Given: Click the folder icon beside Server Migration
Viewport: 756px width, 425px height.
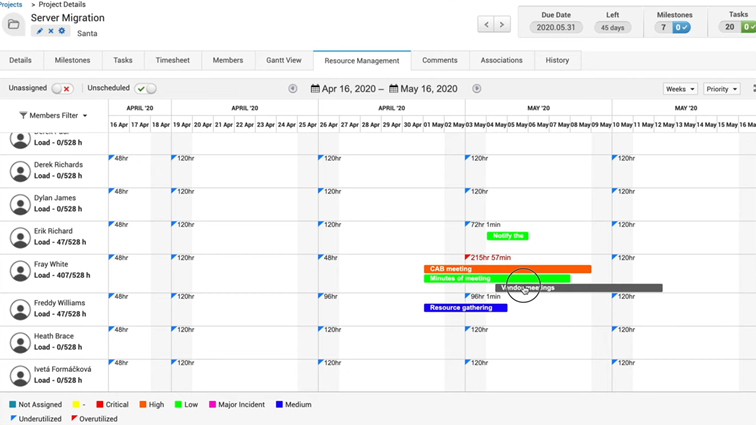Looking at the screenshot, I should pos(13,24).
